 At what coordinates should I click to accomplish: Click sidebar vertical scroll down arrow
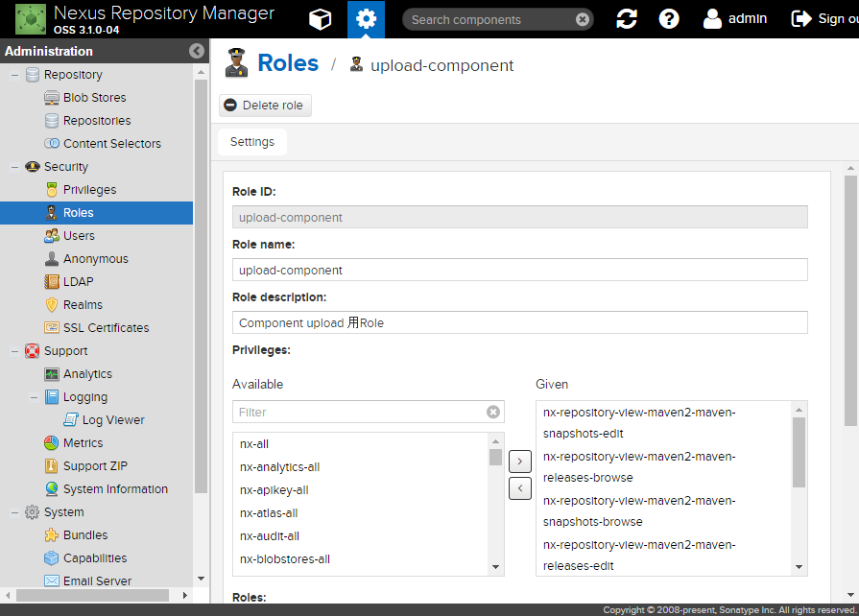[201, 579]
